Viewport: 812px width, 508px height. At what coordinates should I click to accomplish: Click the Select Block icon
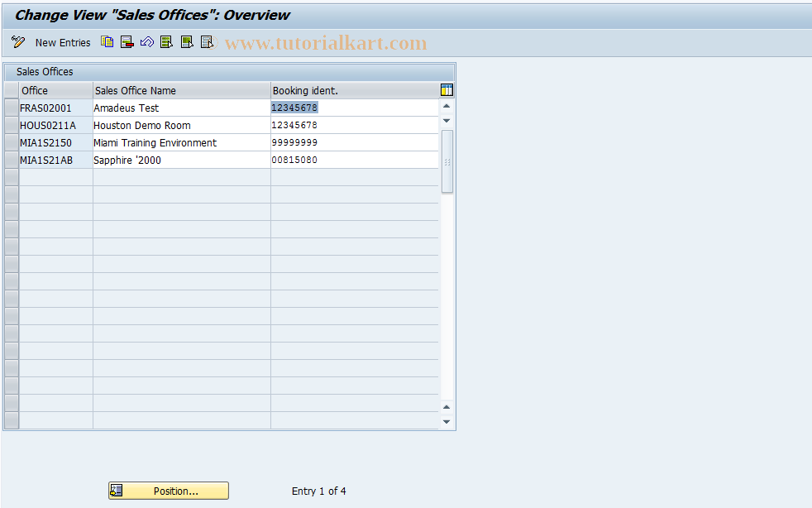point(187,42)
